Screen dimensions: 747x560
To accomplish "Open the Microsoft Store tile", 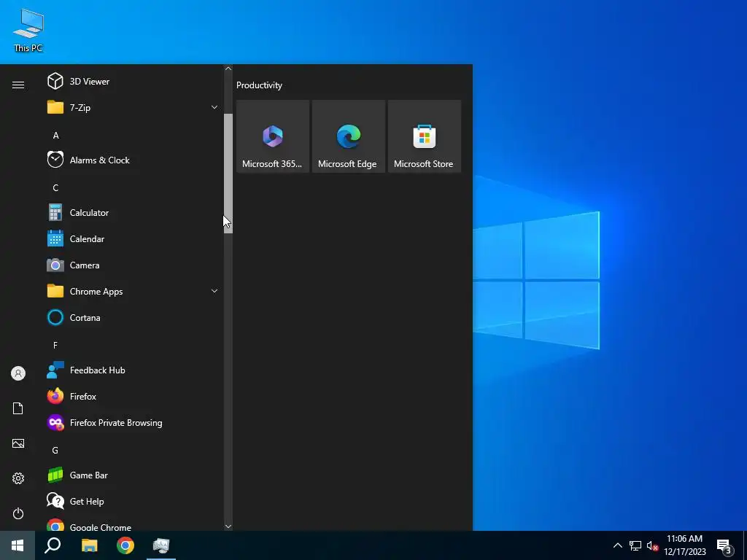I will tap(424, 136).
